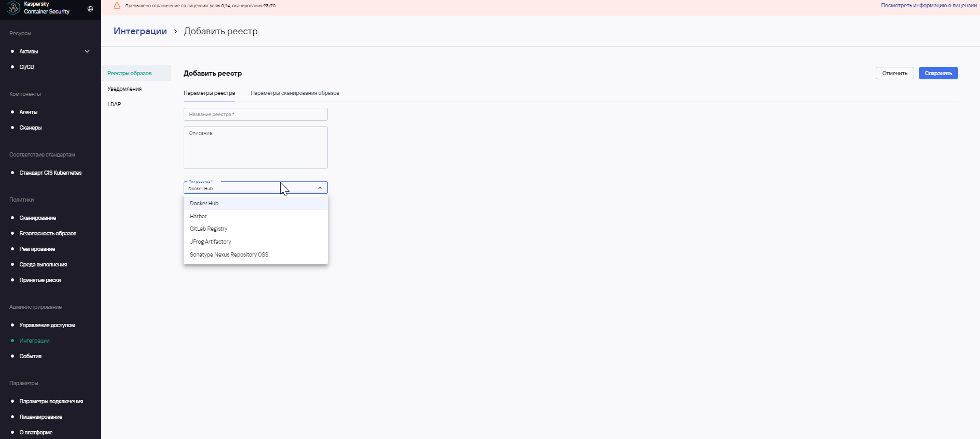Open Активы in the sidebar
This screenshot has height=439, width=980.
coord(29,51)
